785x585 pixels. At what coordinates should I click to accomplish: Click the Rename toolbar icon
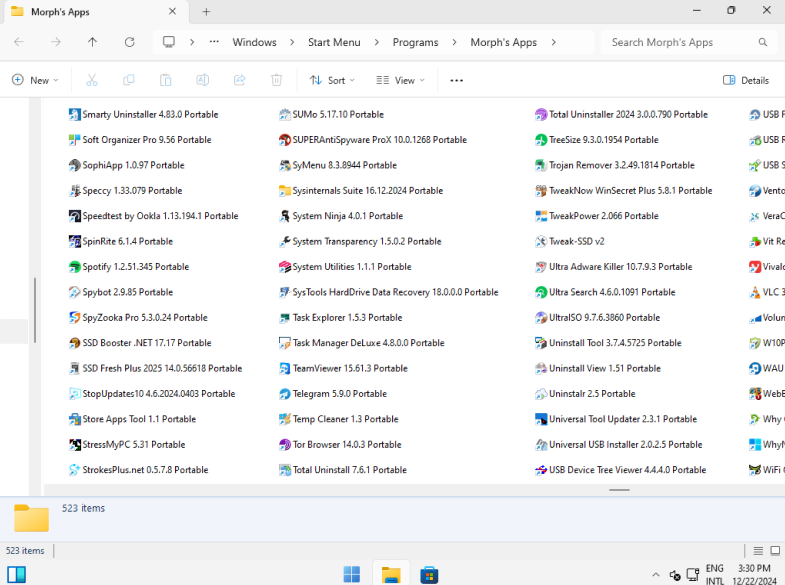(x=203, y=80)
